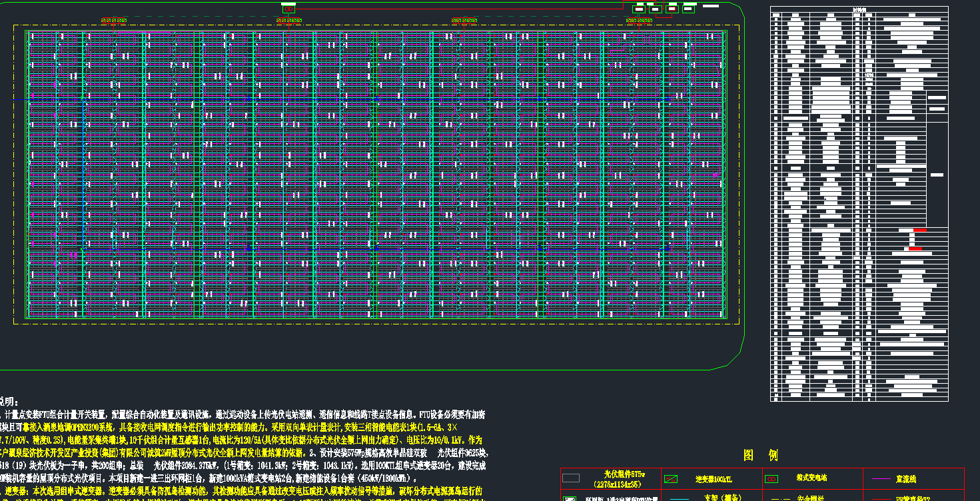Select the box substation symbol above the array
The image size is (980, 501).
tap(288, 9)
